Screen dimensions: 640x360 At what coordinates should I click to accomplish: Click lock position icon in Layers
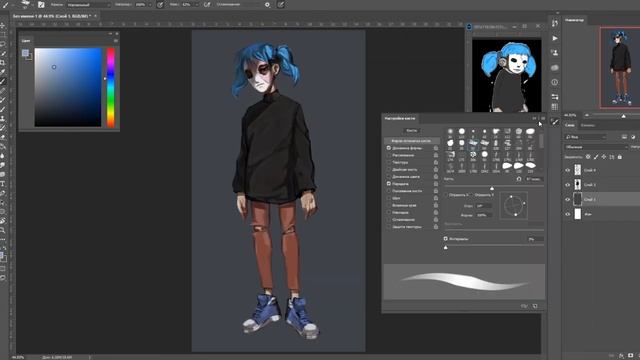click(604, 157)
